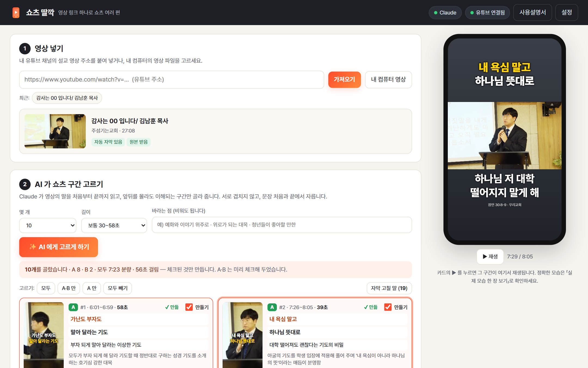Viewport: 588px width, 368px height.
Task: Edit the line 부자 되게 말아 달라는 이상한 기도
Action: (x=138, y=345)
